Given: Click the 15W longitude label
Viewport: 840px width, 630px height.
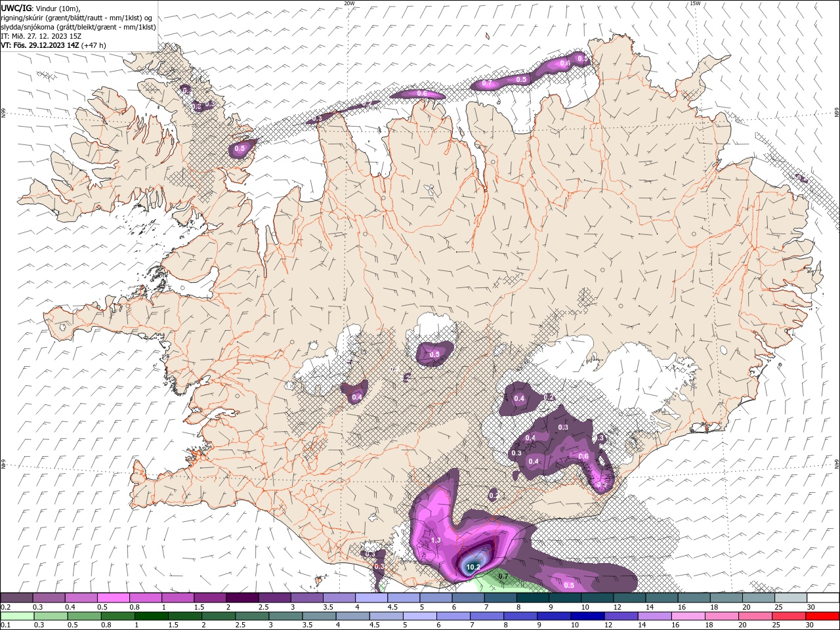Looking at the screenshot, I should 695,3.
